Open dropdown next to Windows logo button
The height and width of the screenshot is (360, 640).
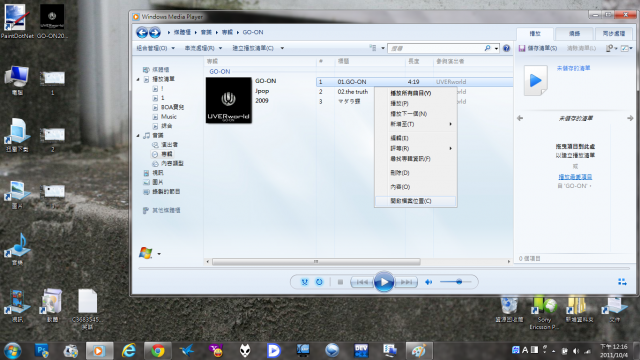pyautogui.click(x=159, y=254)
